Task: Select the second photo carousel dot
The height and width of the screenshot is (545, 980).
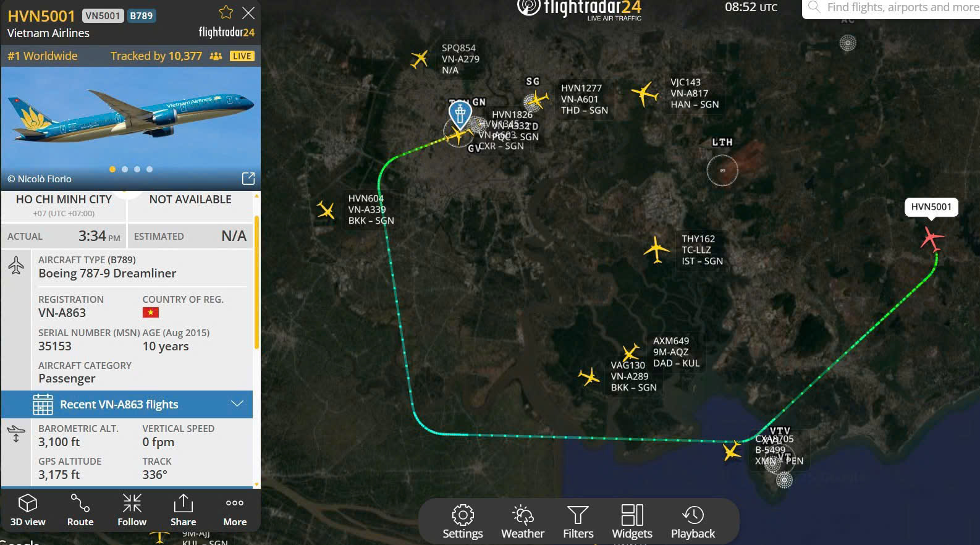Action: [x=125, y=169]
